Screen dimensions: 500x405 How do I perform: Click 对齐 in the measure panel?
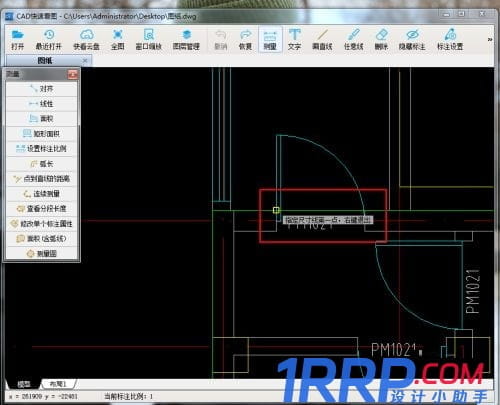[x=42, y=89]
